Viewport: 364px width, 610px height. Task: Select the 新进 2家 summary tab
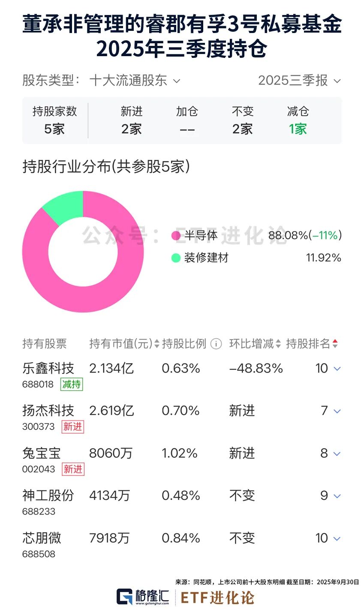131,120
